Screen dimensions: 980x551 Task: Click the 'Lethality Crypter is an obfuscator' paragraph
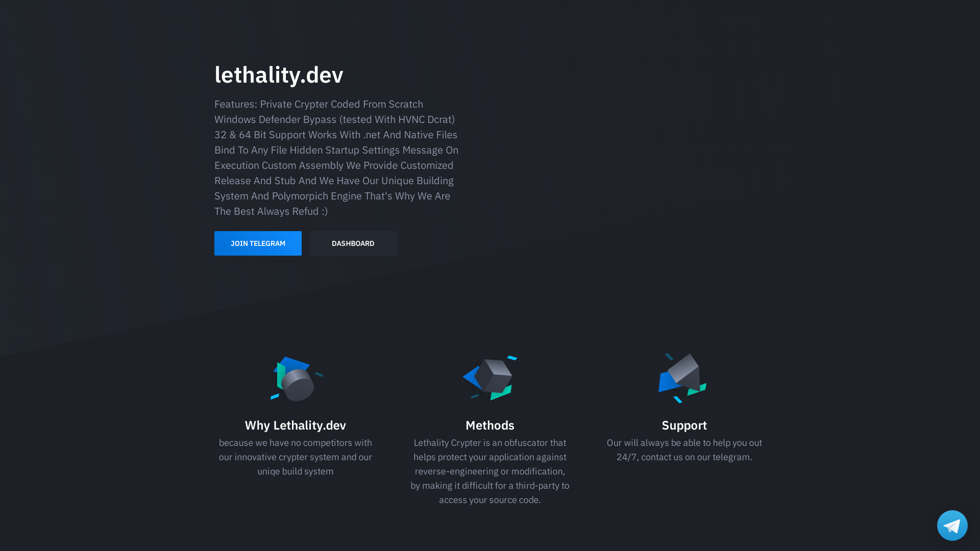[490, 471]
